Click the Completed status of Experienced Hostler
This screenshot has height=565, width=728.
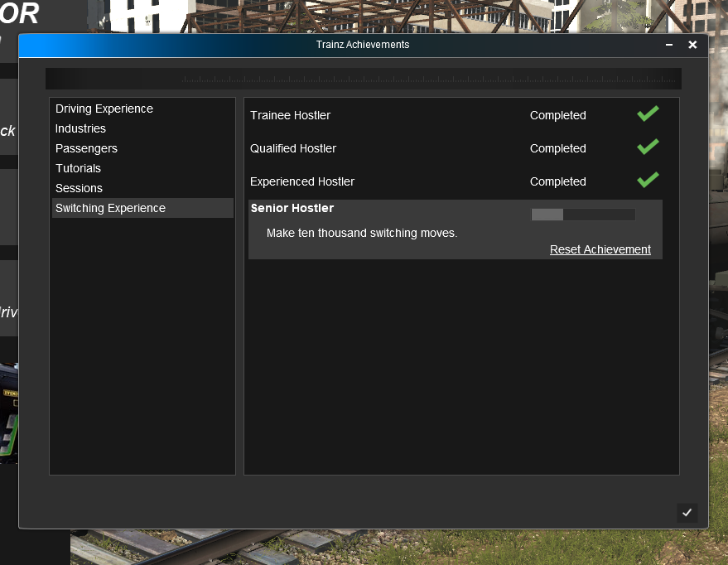pos(557,181)
